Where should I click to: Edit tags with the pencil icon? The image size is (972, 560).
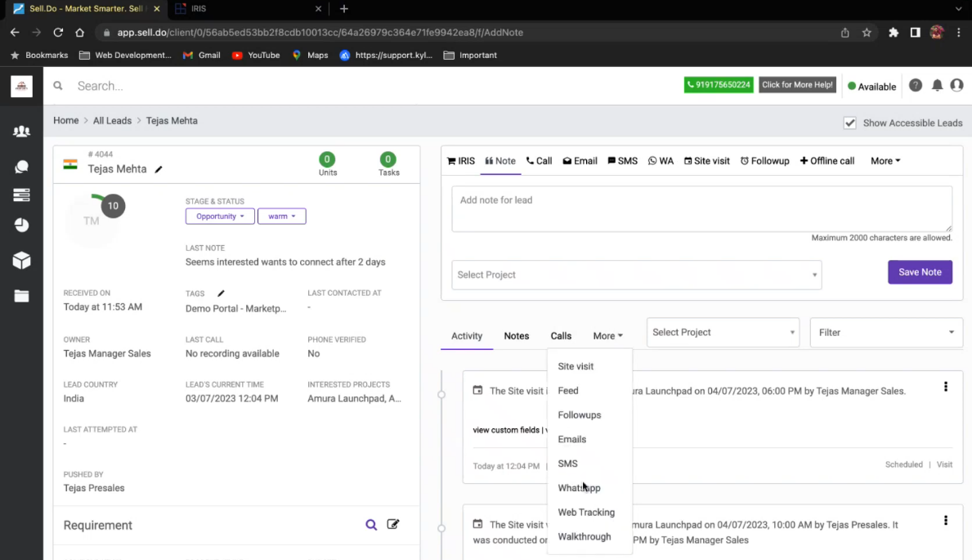pyautogui.click(x=221, y=293)
